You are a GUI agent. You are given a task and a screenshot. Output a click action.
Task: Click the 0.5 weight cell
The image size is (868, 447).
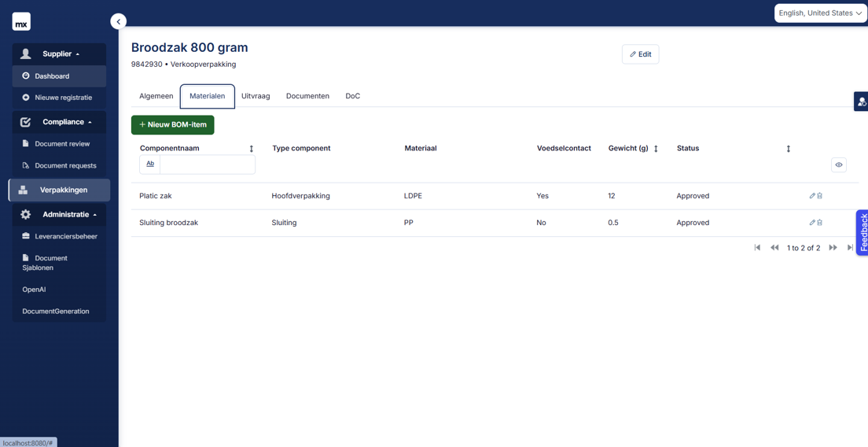point(612,223)
